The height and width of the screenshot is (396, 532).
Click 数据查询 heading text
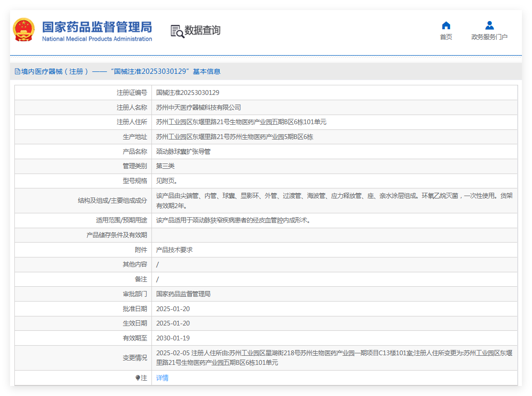[203, 30]
